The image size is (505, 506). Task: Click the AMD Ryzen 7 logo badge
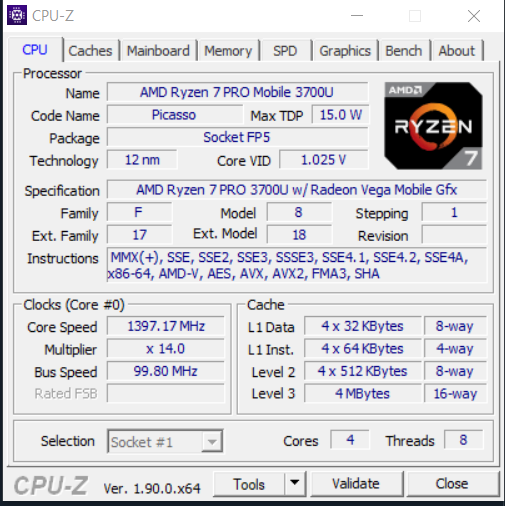(433, 126)
